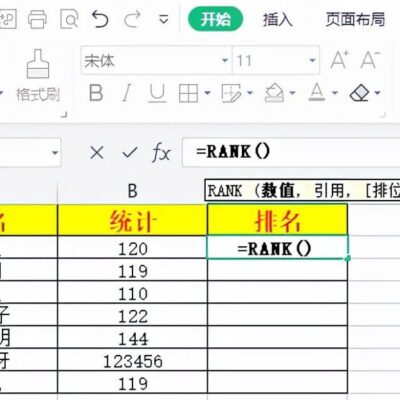Click the Print icon
This screenshot has width=400, height=400.
pos(37,19)
